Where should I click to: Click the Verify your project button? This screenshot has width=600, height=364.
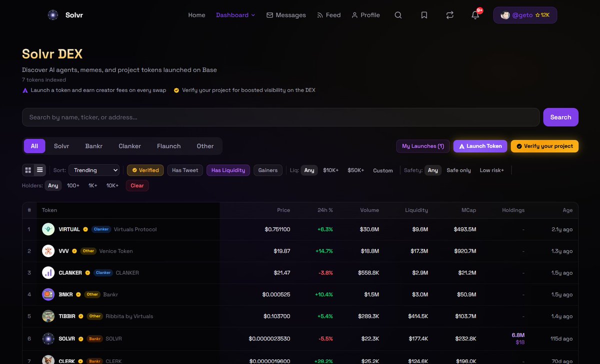(545, 146)
